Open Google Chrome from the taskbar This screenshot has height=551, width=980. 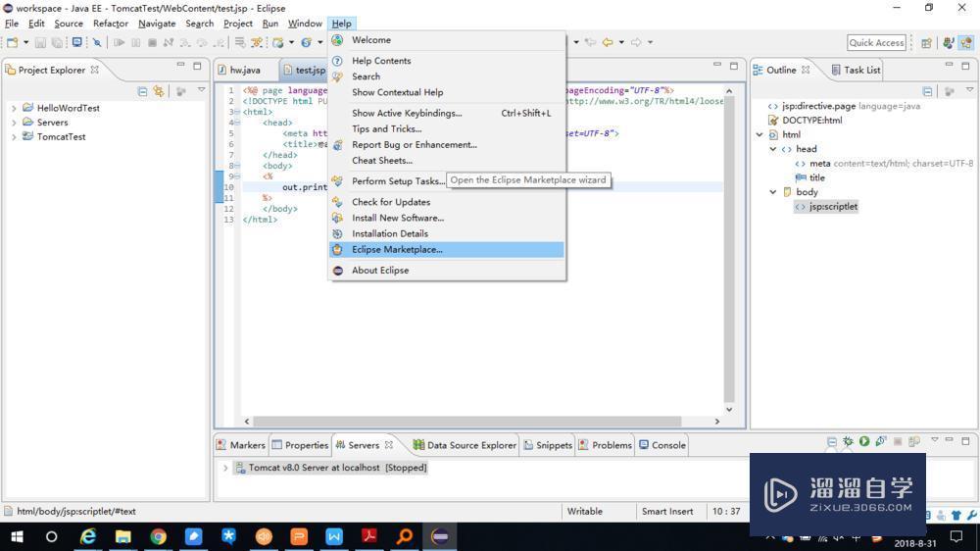pos(158,536)
